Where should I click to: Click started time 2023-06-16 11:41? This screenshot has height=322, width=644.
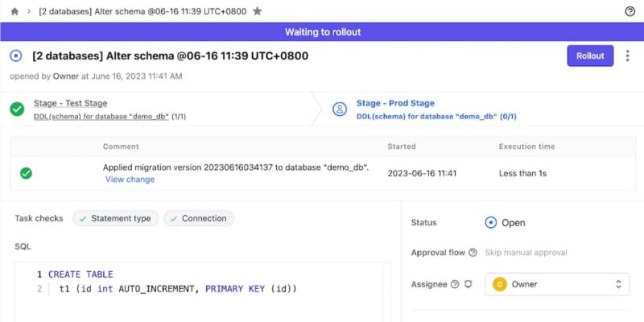tap(422, 173)
